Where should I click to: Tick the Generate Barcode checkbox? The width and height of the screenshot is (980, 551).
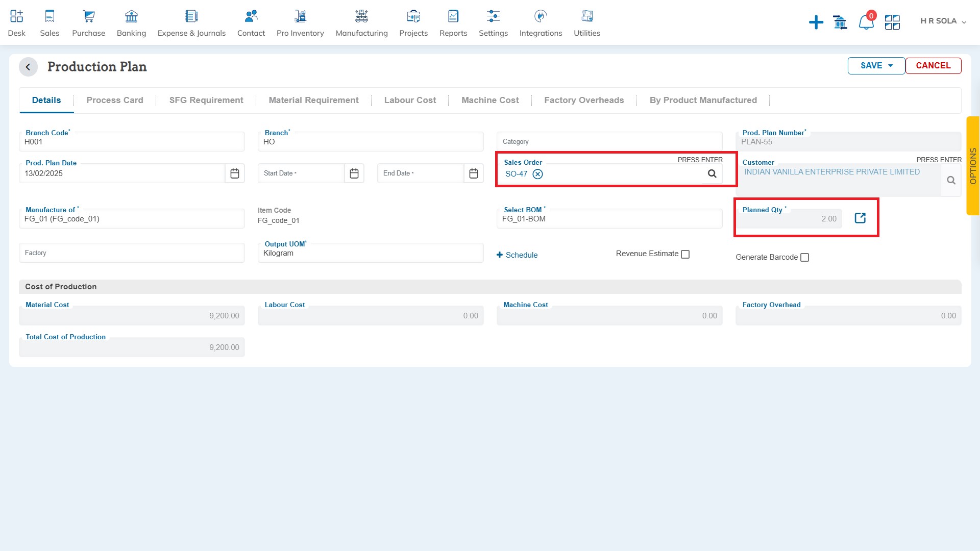(805, 258)
